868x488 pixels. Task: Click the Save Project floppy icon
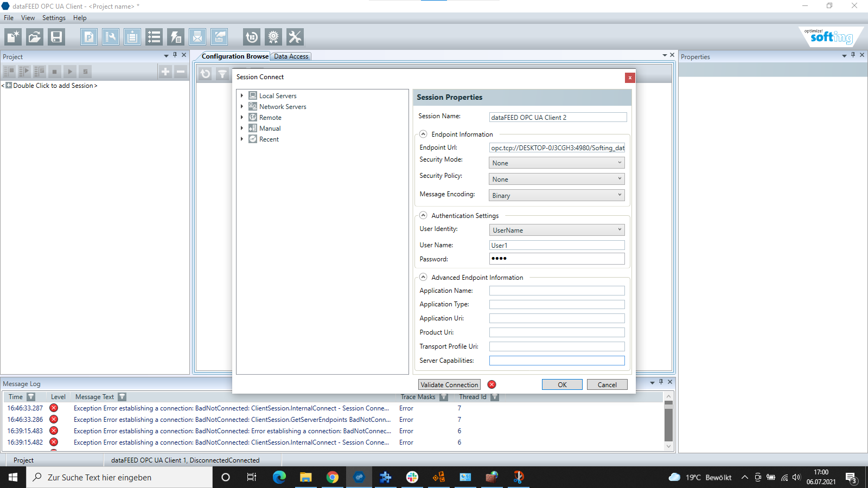click(x=56, y=37)
